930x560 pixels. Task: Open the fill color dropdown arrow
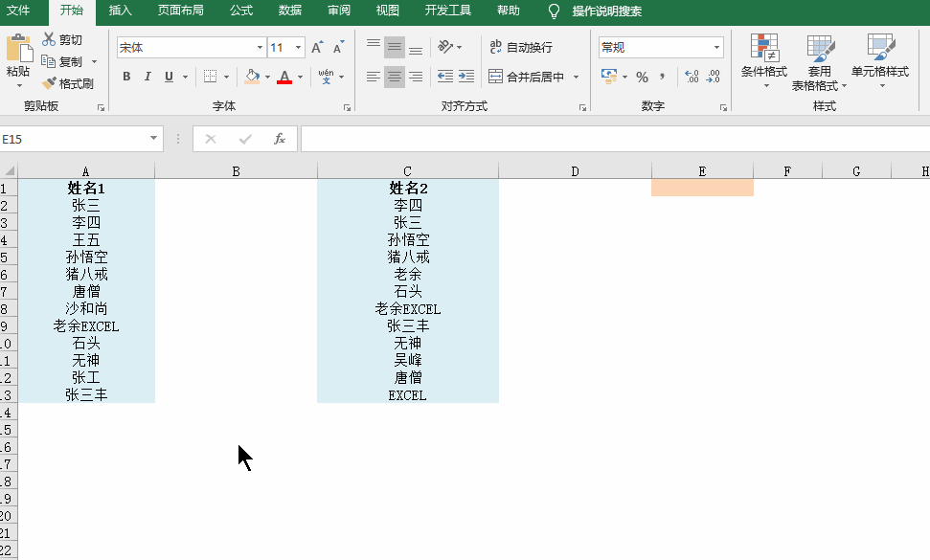pyautogui.click(x=267, y=77)
